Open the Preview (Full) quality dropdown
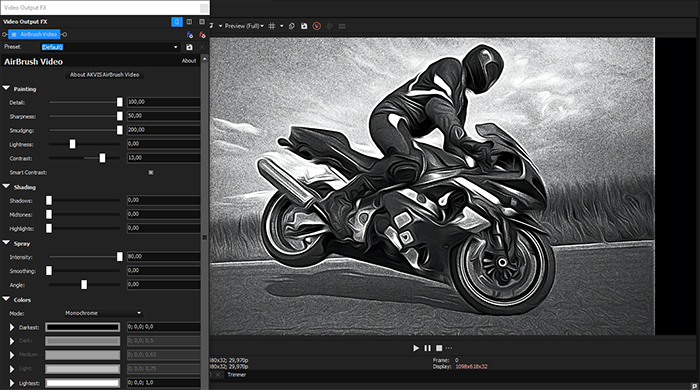Screen dimensions: 700x390 click(x=244, y=26)
